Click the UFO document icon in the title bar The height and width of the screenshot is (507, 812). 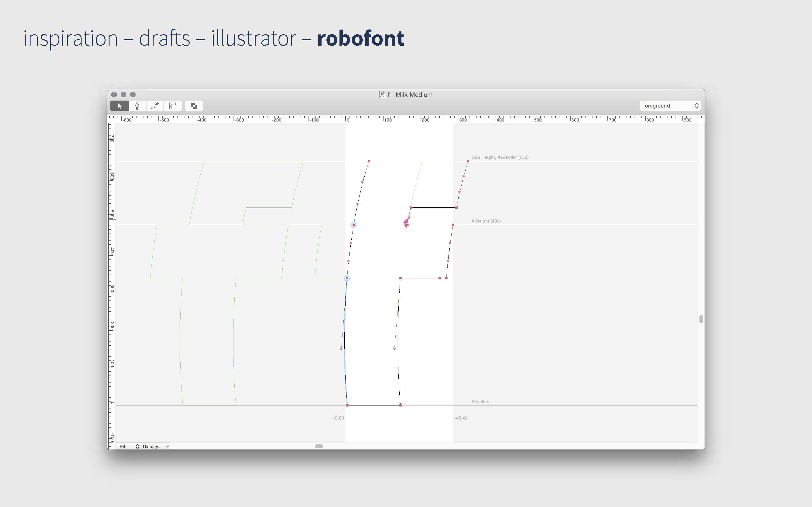tap(382, 95)
